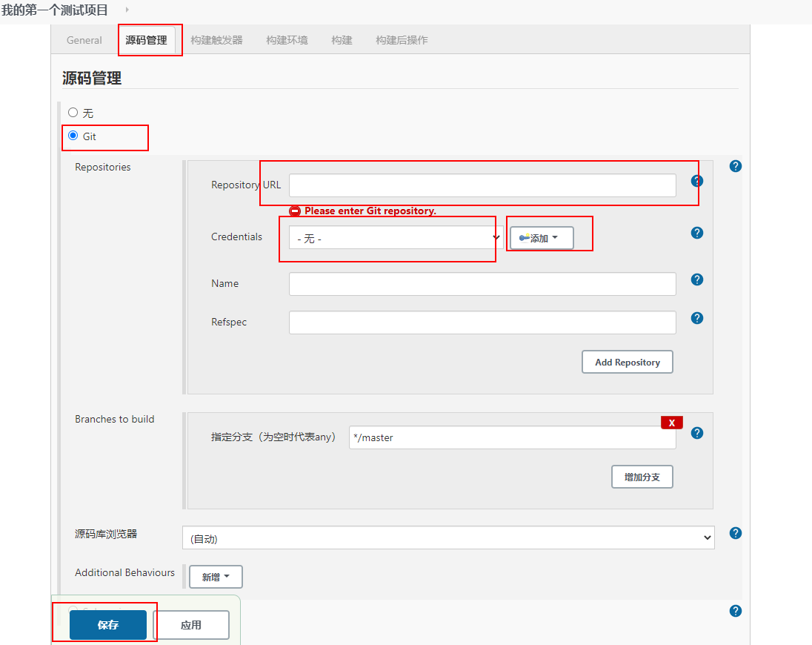This screenshot has height=645, width=812.
Task: Open the 构建触发器 tab
Action: (x=216, y=40)
